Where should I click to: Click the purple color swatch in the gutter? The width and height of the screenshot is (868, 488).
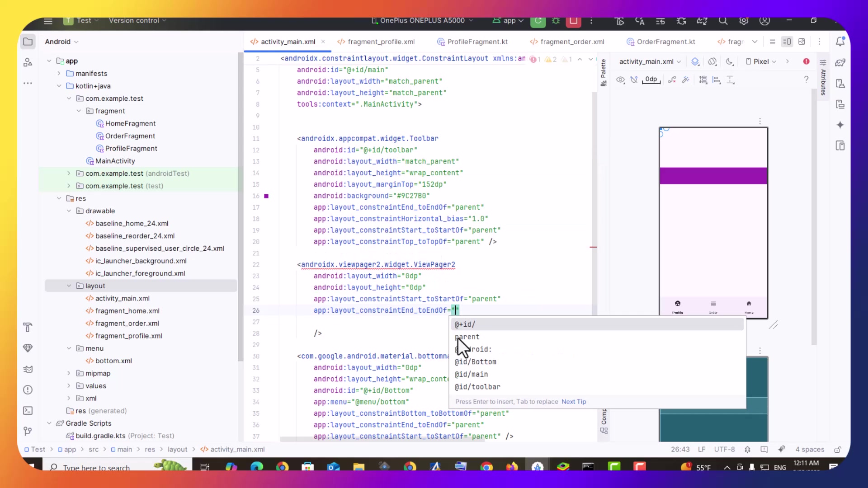point(266,196)
